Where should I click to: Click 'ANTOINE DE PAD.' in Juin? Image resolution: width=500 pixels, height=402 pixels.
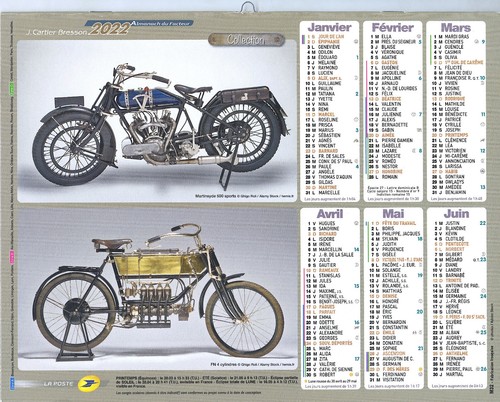462,286
